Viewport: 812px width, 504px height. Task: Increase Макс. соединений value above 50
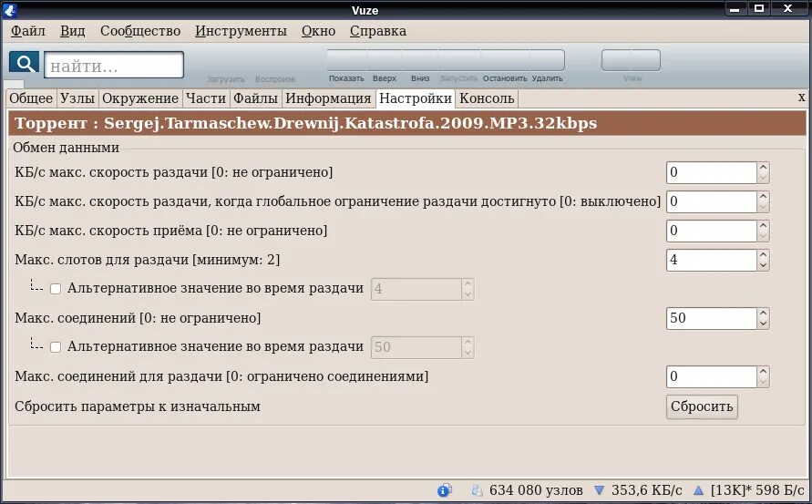click(x=763, y=313)
